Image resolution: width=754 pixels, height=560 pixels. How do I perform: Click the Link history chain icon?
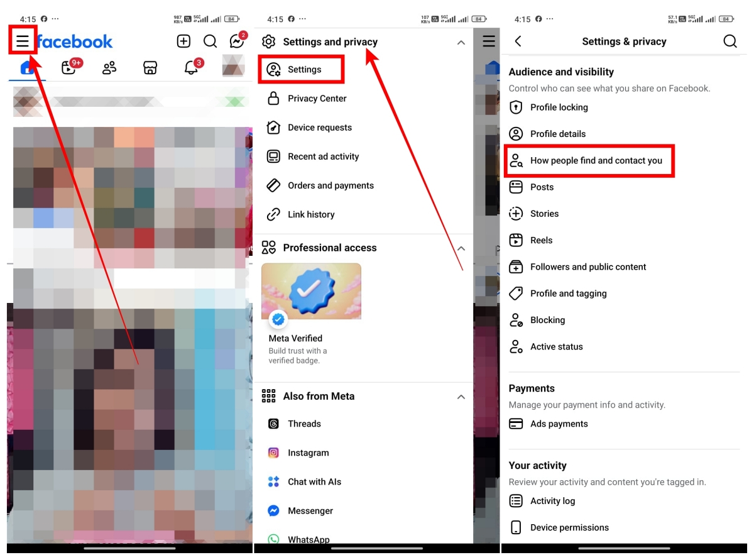click(273, 214)
